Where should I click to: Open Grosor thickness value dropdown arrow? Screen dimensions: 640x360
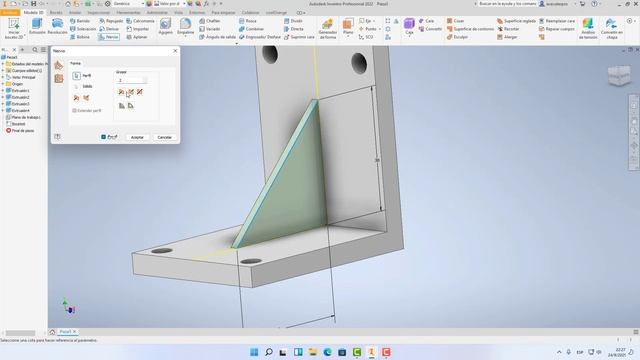click(x=144, y=80)
